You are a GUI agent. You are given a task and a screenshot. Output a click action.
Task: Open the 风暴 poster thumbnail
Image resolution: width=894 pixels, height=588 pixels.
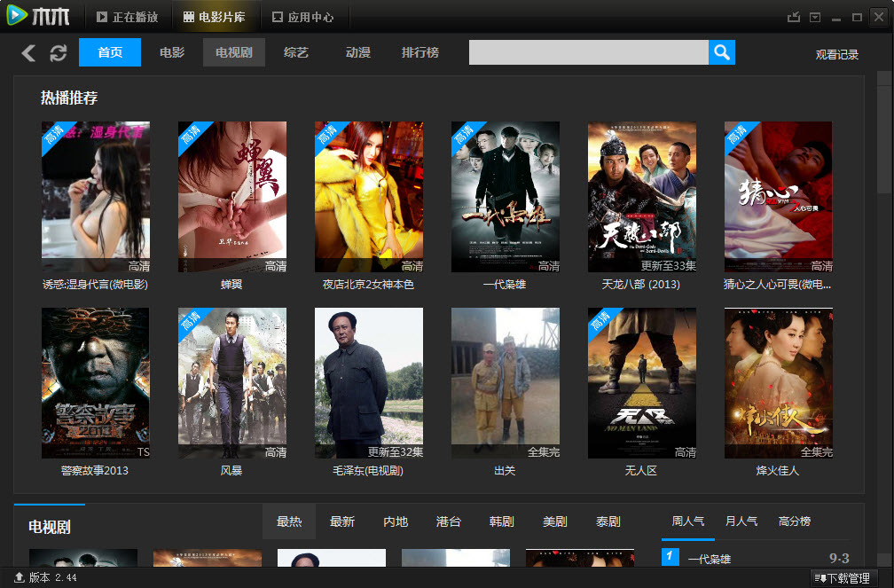232,383
